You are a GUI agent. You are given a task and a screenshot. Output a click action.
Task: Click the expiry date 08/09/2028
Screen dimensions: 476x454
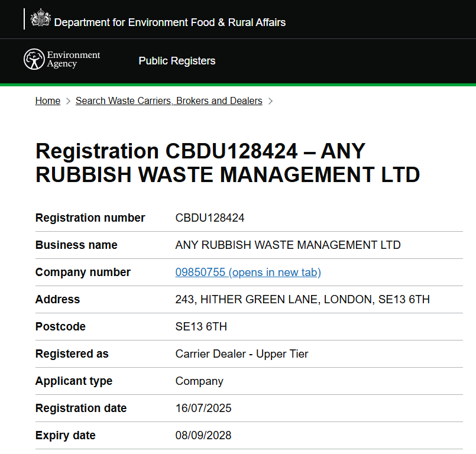tap(203, 436)
